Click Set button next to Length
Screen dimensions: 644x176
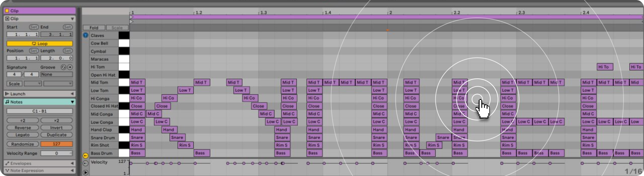coord(67,51)
